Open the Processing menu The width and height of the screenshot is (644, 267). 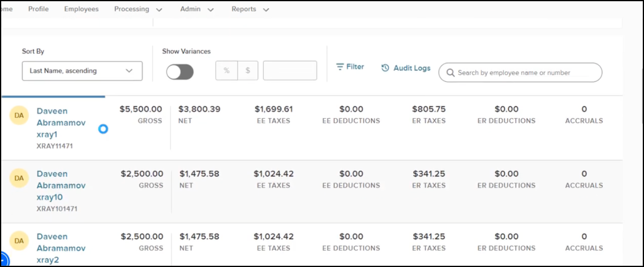[132, 9]
